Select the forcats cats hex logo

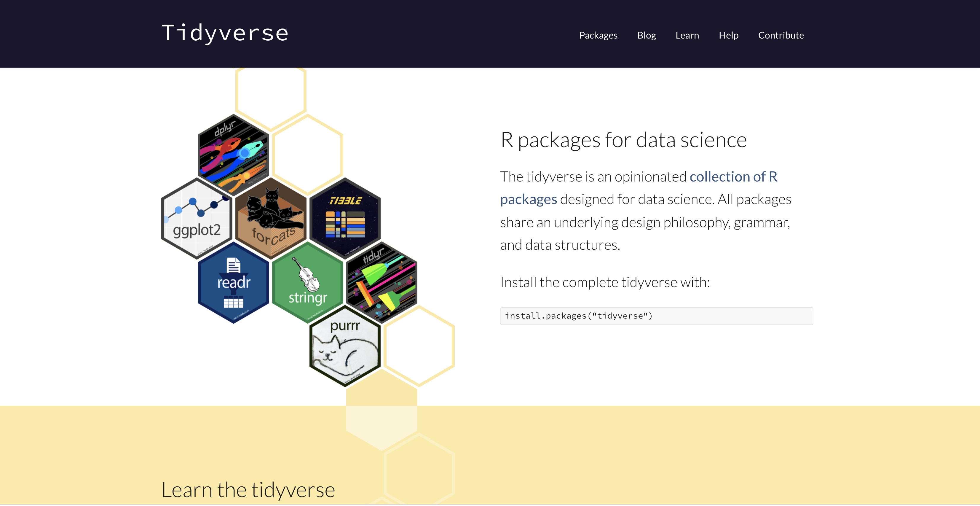[x=271, y=219]
